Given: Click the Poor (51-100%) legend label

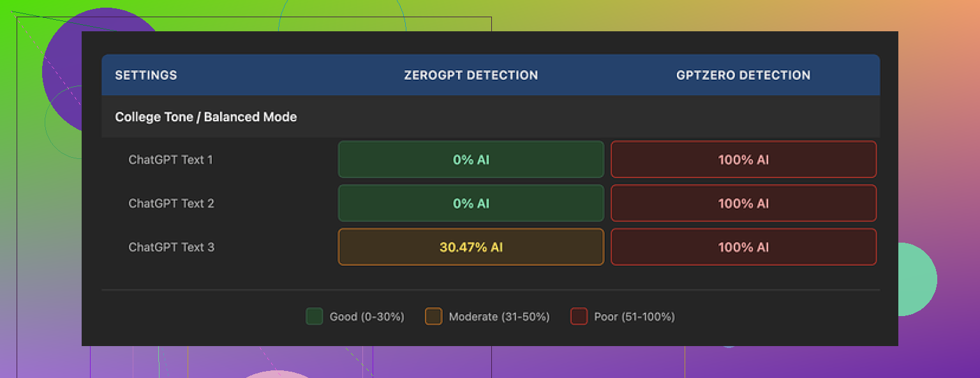Looking at the screenshot, I should coord(634,317).
